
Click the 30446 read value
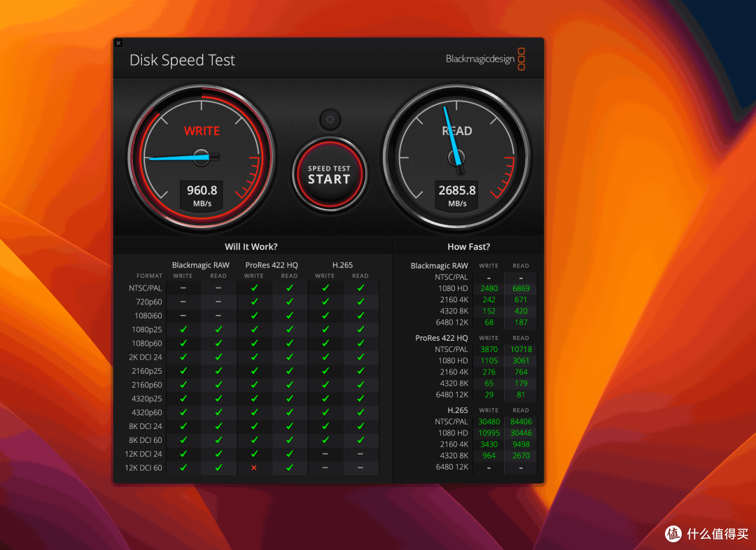coord(521,433)
